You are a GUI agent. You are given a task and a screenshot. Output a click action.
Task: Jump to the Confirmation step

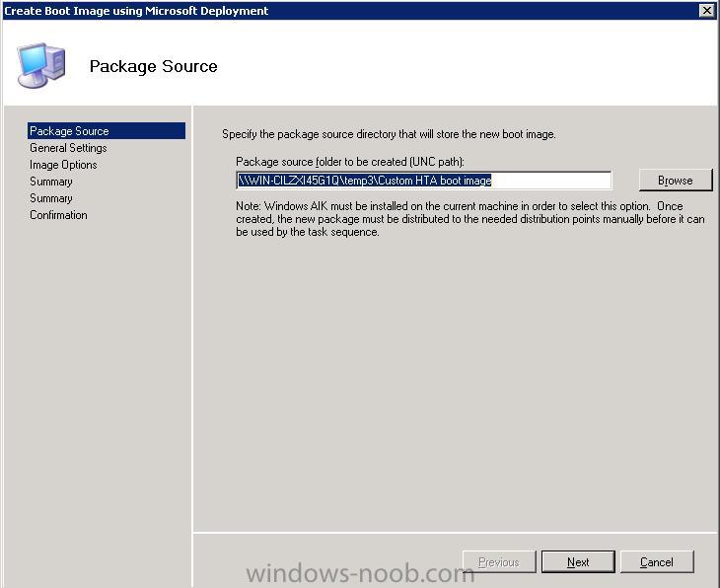[58, 215]
